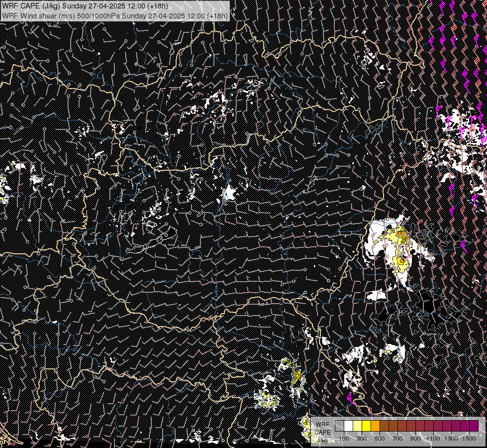This screenshot has height=448, width=487.
Task: Select the bright yellow legend swatch
Action: [367, 426]
